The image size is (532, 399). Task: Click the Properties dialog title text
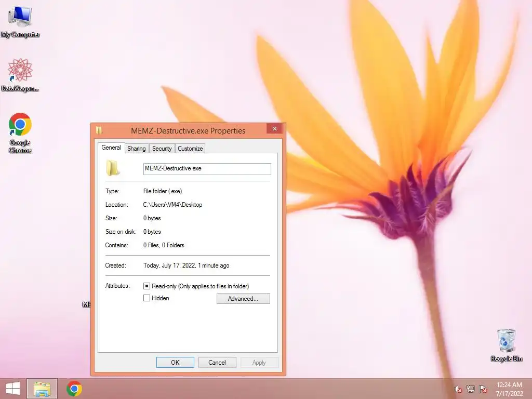click(x=188, y=130)
